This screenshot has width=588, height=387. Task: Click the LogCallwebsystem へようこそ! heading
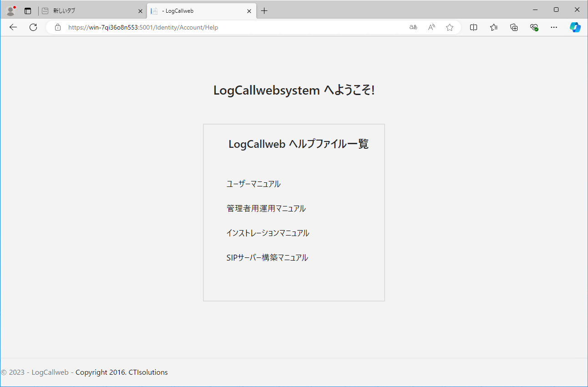pos(294,90)
